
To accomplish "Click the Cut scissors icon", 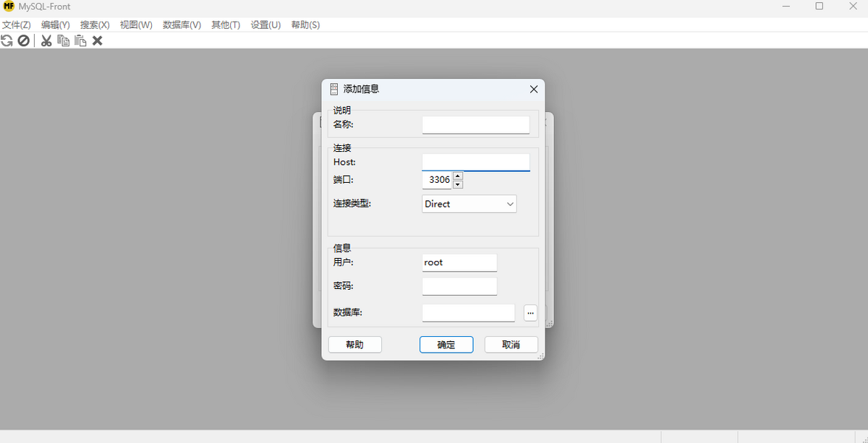I will point(46,40).
